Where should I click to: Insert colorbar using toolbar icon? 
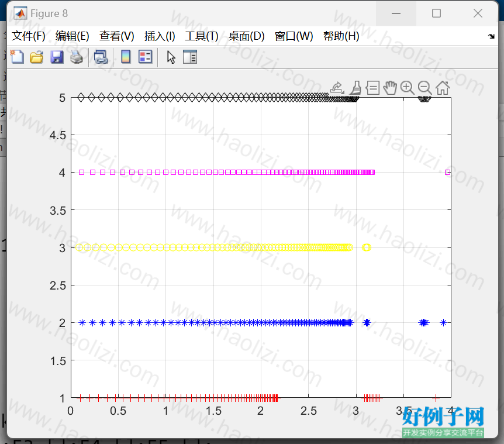click(126, 57)
